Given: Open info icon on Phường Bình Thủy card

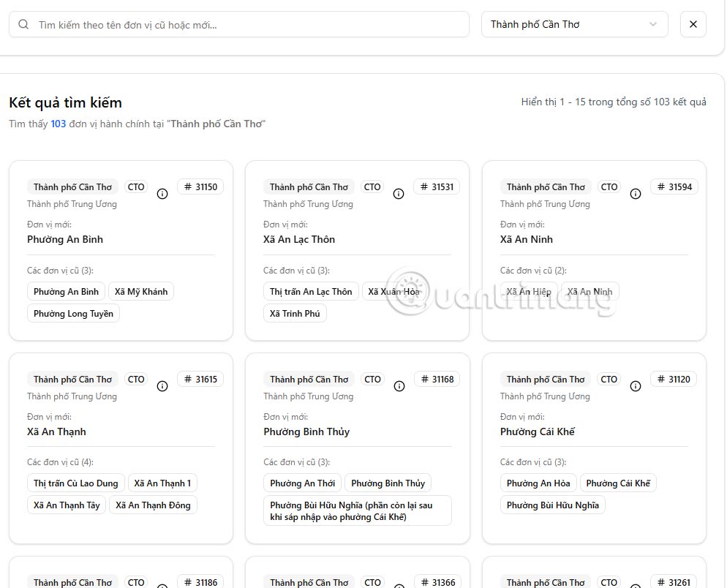Looking at the screenshot, I should click(x=399, y=386).
